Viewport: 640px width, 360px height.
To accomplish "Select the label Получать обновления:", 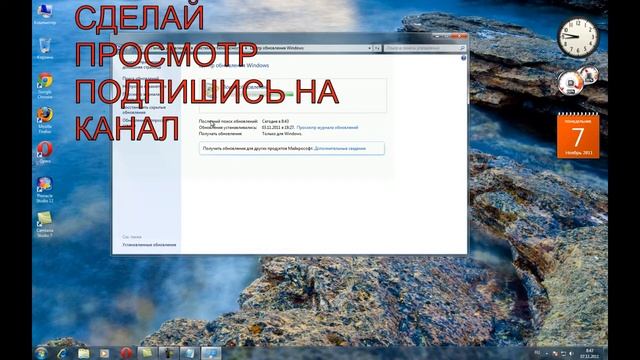I will [220, 134].
